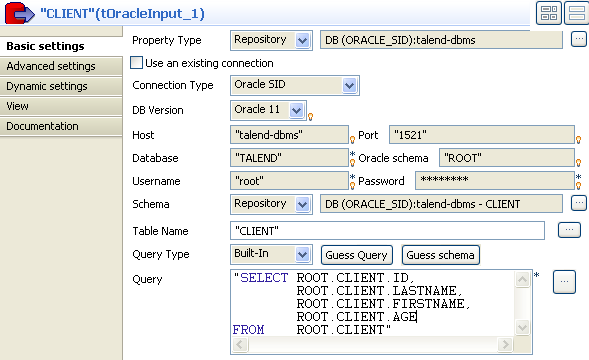The image size is (589, 360).
Task: Click the Query scroll down arrow
Action: (522, 327)
